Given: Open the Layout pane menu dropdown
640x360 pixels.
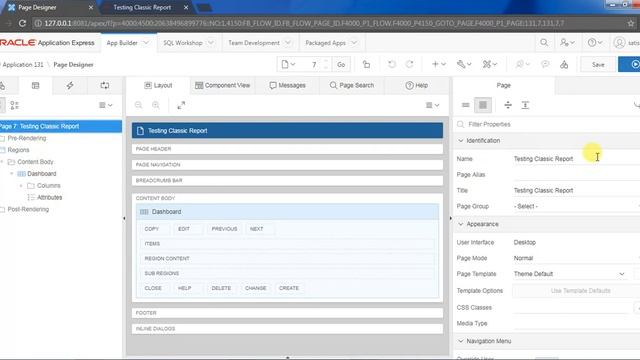Looking at the screenshot, I should tap(432, 105).
